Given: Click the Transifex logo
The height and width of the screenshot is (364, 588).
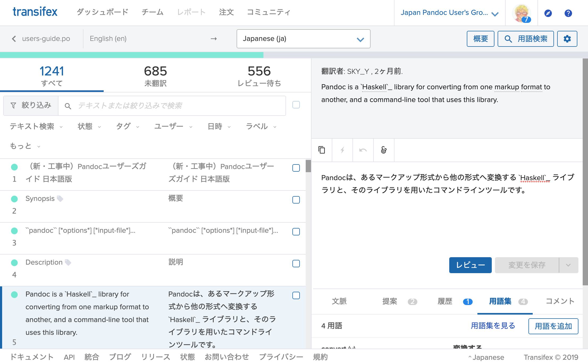Looking at the screenshot, I should [35, 12].
